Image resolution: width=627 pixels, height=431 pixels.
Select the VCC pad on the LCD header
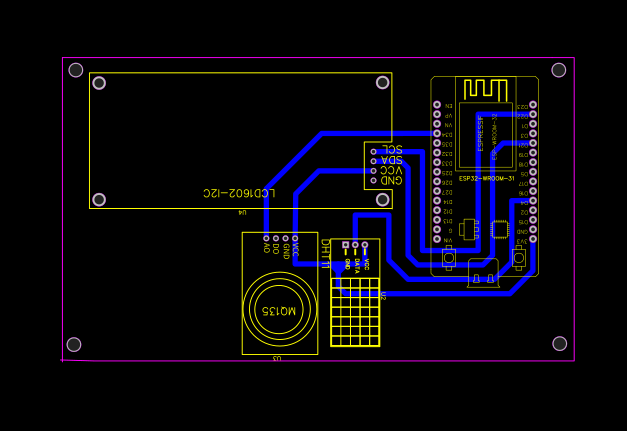(373, 171)
